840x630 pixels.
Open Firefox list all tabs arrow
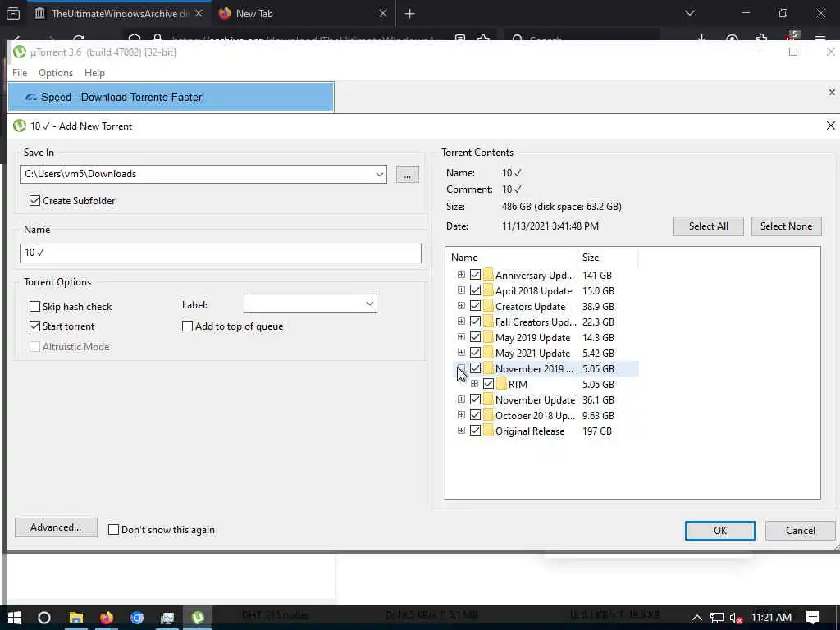pyautogui.click(x=690, y=13)
